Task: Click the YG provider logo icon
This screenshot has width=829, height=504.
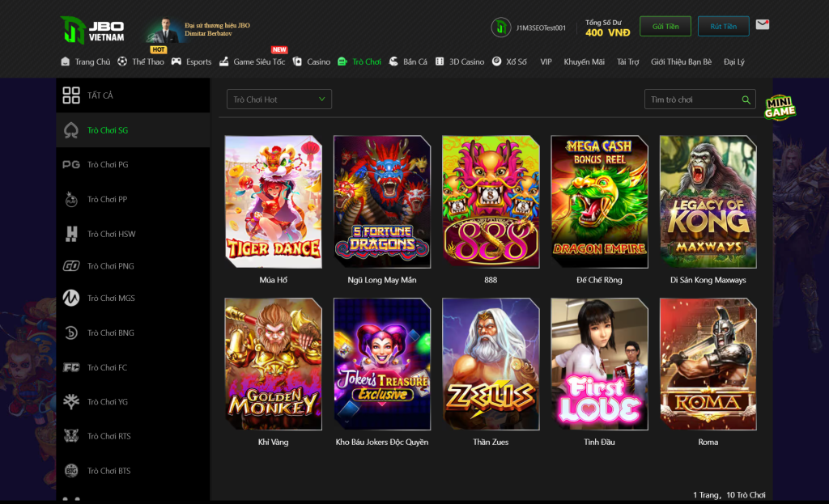Action: pos(71,401)
